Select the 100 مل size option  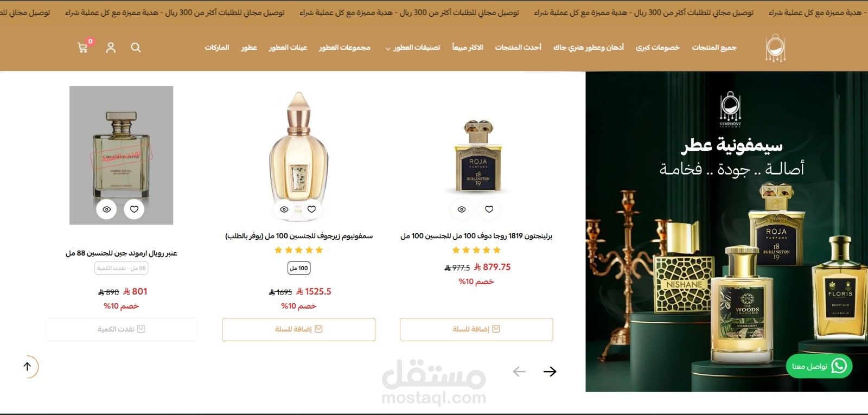299,268
